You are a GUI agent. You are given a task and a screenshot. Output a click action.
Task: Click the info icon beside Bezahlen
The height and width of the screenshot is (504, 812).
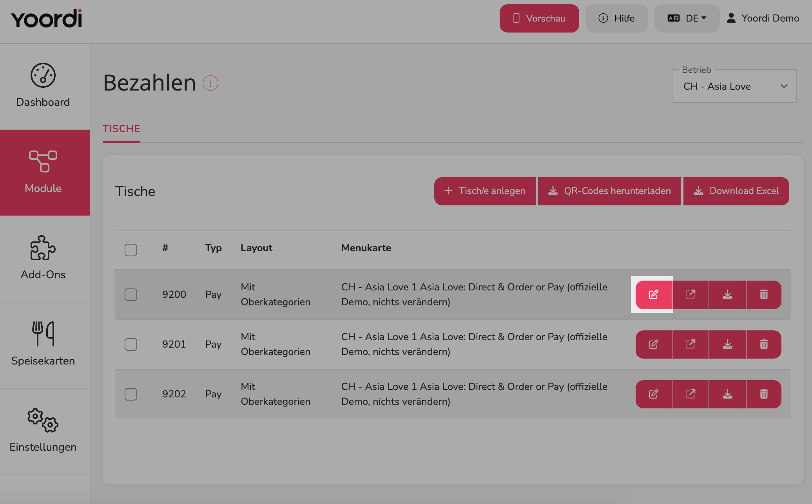coord(210,83)
